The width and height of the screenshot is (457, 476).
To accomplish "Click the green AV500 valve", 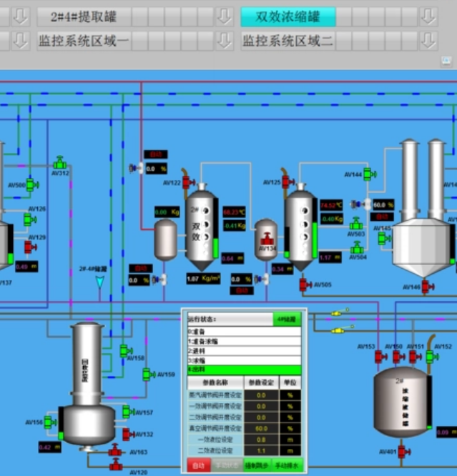I will [x=32, y=185].
